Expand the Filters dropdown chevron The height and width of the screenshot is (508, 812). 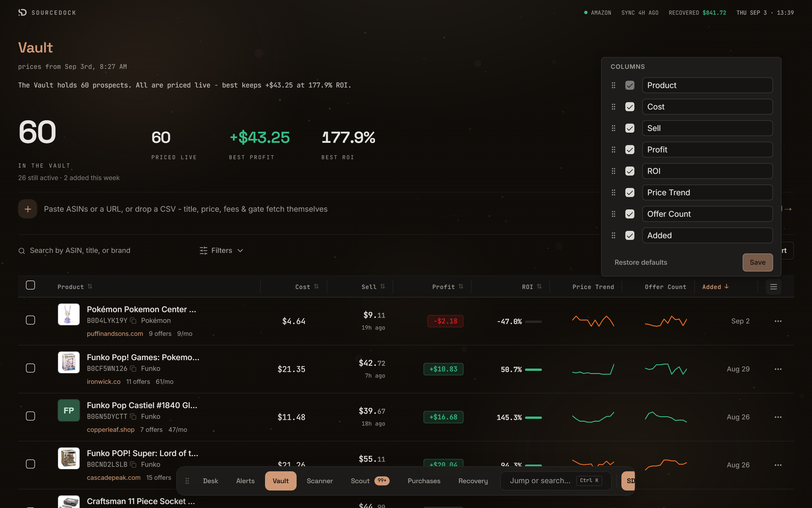click(240, 251)
